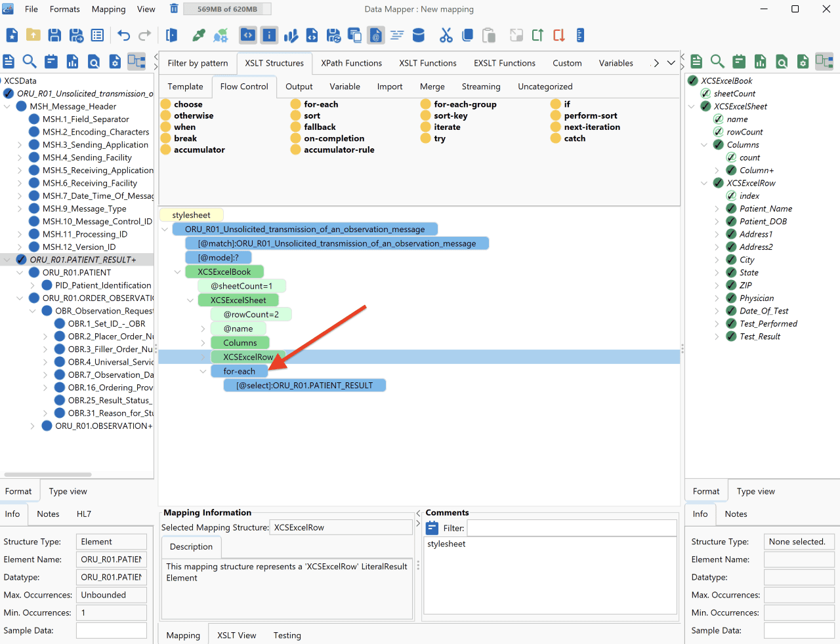Click Filter by pattern button
The width and height of the screenshot is (840, 644).
click(x=198, y=63)
